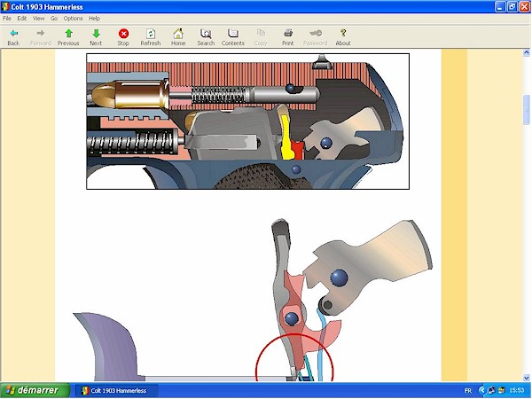Go to the Next topic icon
532x399 pixels.
point(96,34)
